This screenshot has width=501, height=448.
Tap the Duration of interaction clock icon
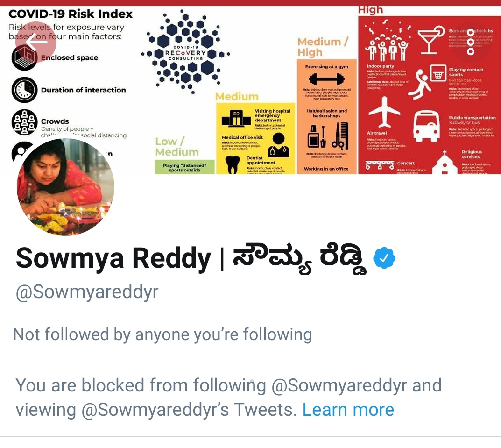coord(24,90)
